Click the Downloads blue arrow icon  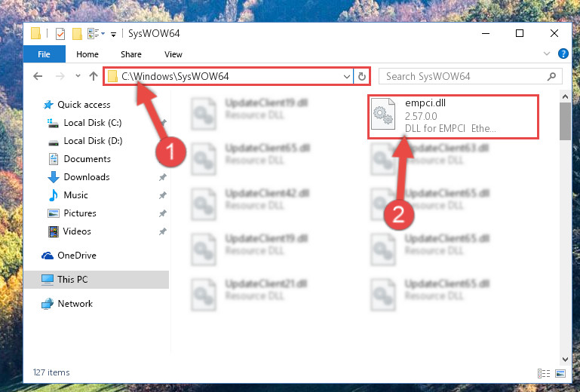point(54,177)
